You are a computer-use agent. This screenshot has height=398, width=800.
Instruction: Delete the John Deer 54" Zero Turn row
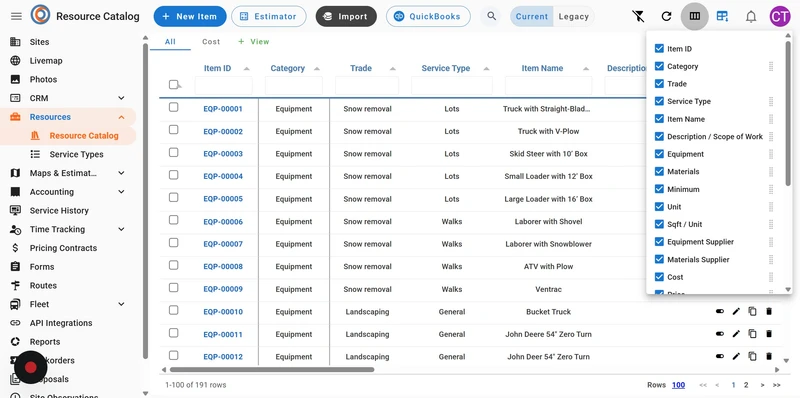[769, 356]
